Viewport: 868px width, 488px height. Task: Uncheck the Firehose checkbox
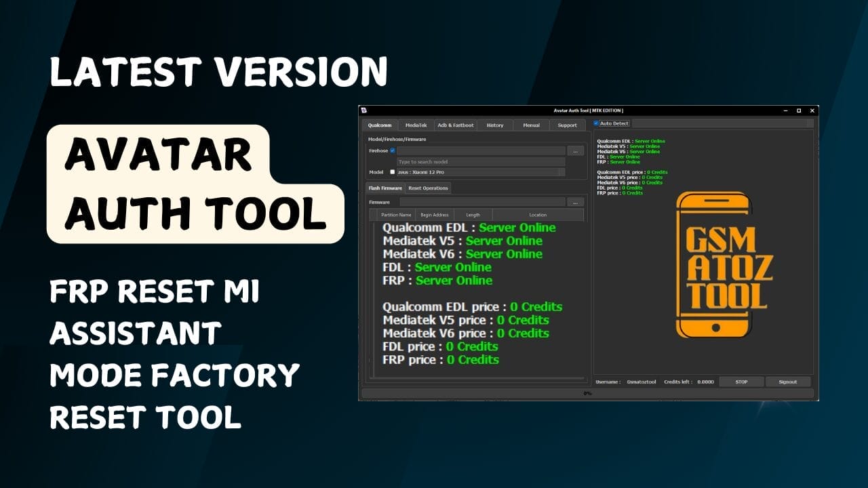[392, 150]
